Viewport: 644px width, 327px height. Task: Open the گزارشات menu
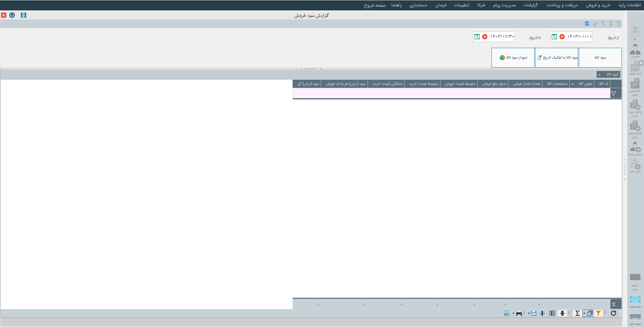coord(530,5)
